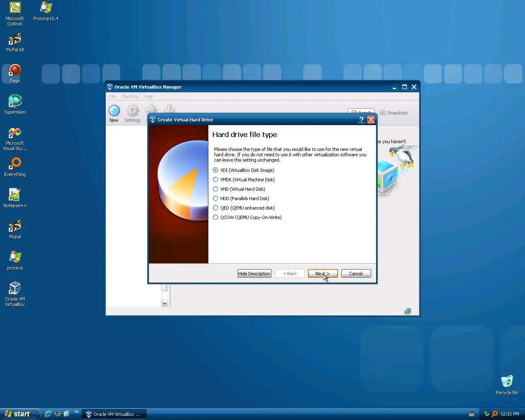Click the on-screen keyboard icon in the taskbar
Image resolution: width=525 pixels, height=420 pixels.
click(x=472, y=414)
